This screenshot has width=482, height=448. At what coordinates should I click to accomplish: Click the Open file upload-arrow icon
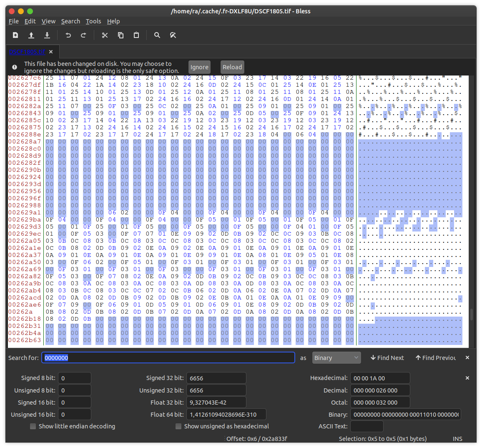click(x=31, y=35)
